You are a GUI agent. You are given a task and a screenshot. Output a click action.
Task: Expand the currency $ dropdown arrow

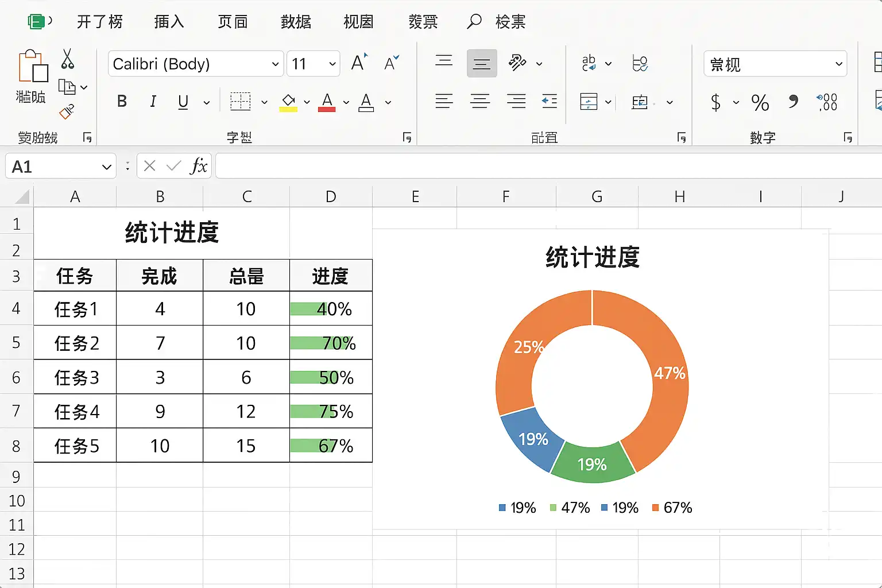(x=736, y=103)
